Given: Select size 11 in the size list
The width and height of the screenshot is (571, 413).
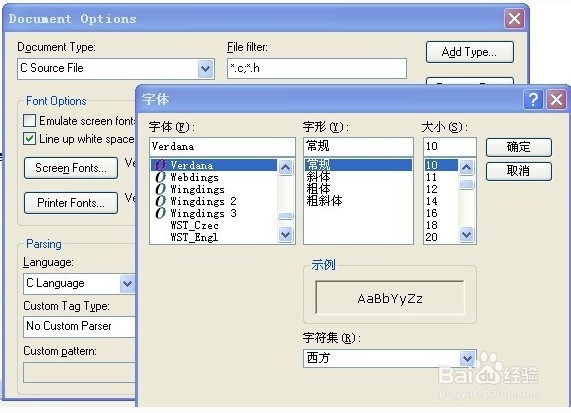Looking at the screenshot, I should click(x=441, y=177).
